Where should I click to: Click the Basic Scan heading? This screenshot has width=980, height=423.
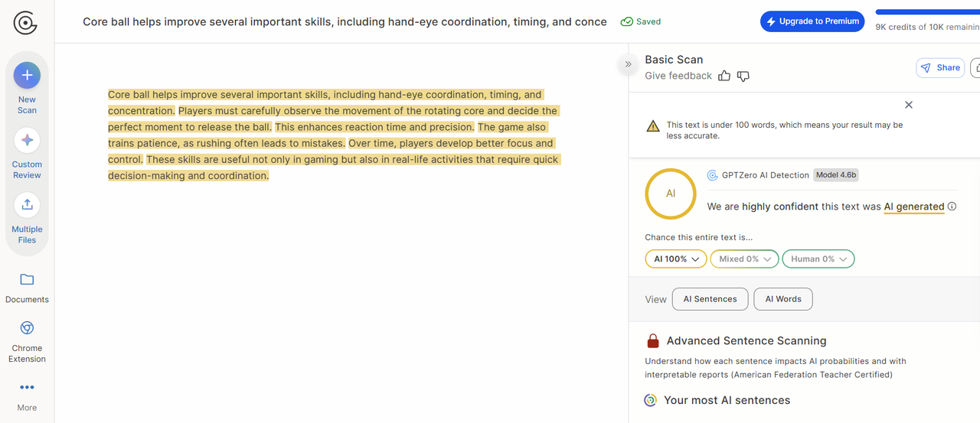pos(674,60)
